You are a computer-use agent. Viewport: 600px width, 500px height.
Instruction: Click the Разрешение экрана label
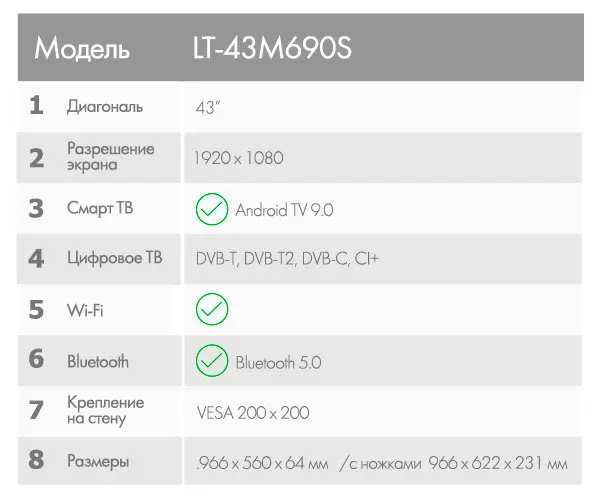[110, 157]
